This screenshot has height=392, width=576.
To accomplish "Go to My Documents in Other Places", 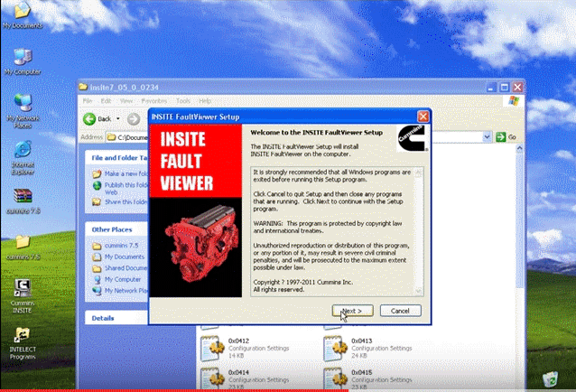I will [x=118, y=257].
